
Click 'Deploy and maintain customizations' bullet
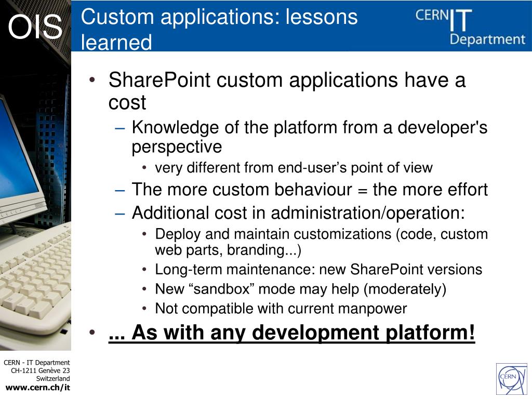[x=321, y=242]
